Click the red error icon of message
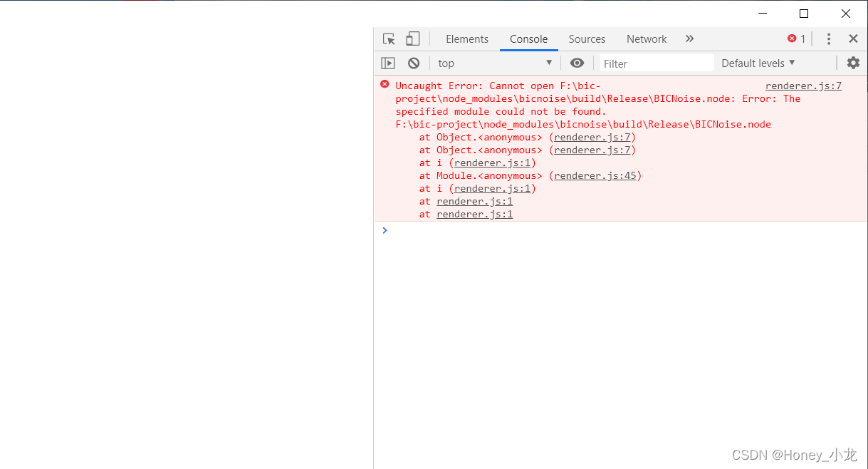 [385, 84]
